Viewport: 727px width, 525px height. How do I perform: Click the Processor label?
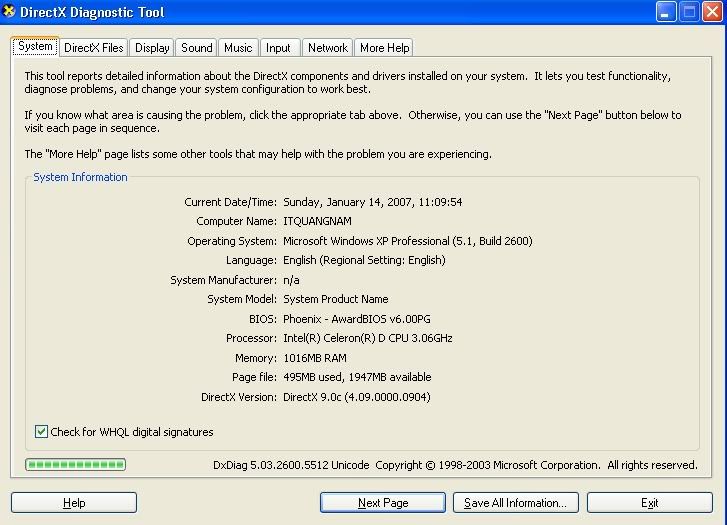pos(251,338)
